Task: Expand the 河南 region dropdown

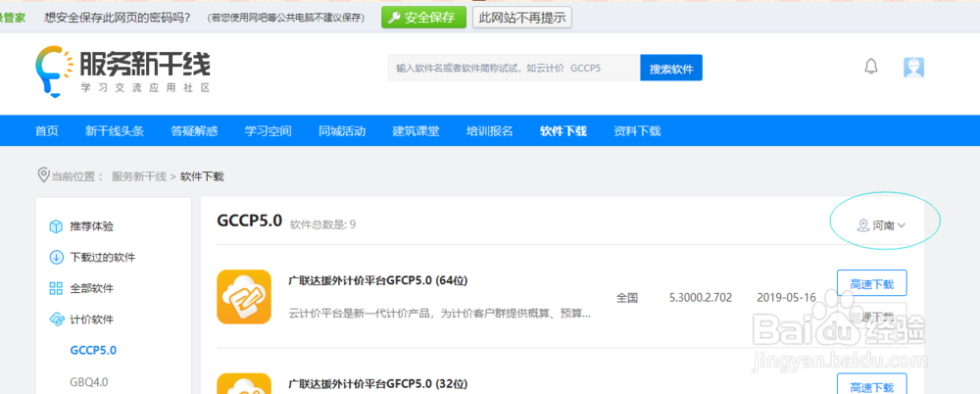Action: (x=883, y=225)
